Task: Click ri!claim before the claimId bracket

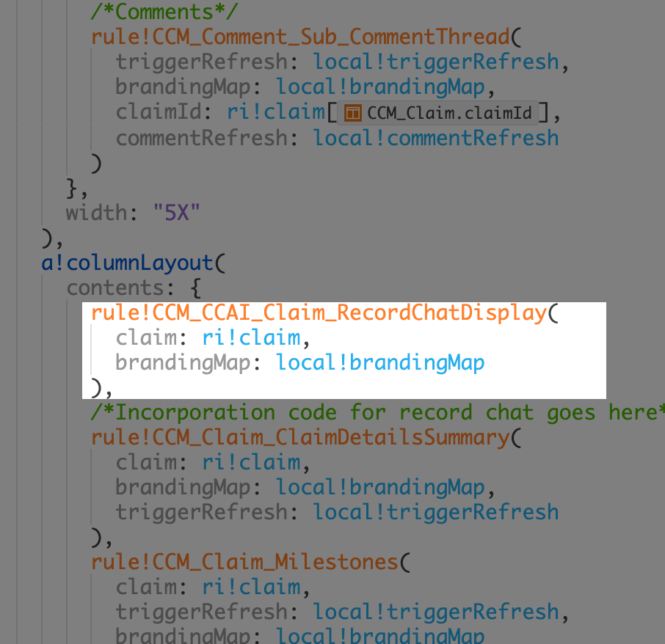Action: pos(276,111)
